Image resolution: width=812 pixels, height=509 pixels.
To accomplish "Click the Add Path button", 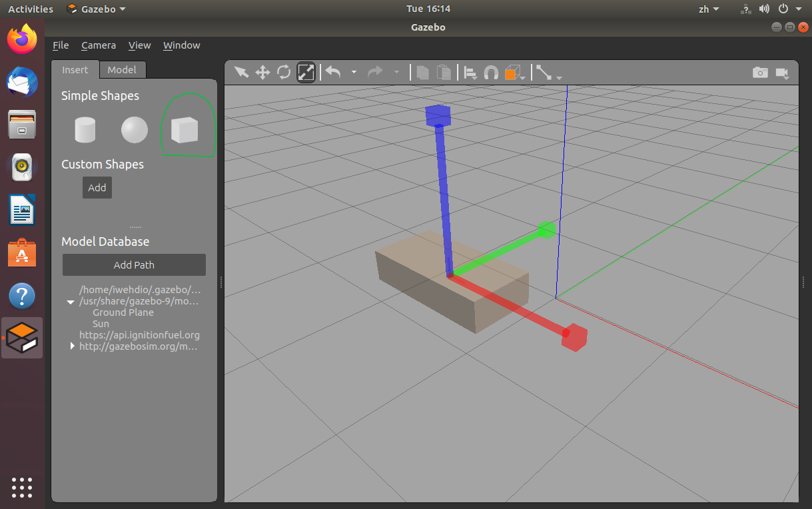I will 134,264.
